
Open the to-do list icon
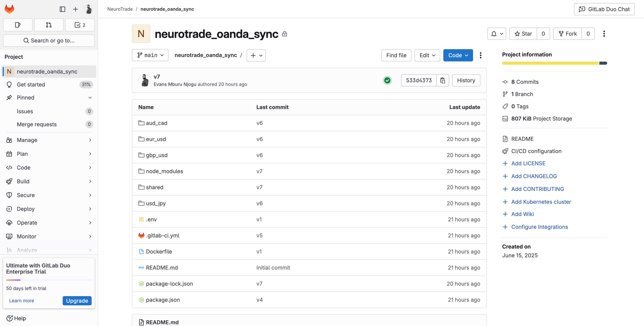coord(80,25)
